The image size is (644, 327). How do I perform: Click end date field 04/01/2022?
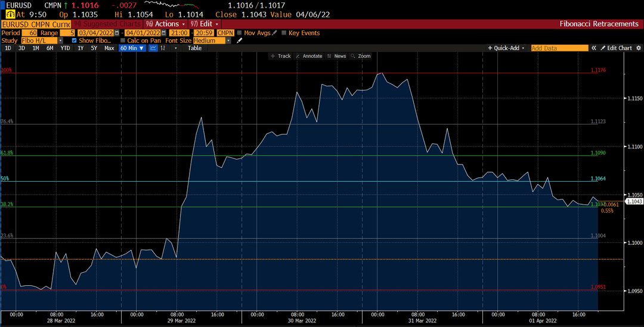[x=143, y=33]
